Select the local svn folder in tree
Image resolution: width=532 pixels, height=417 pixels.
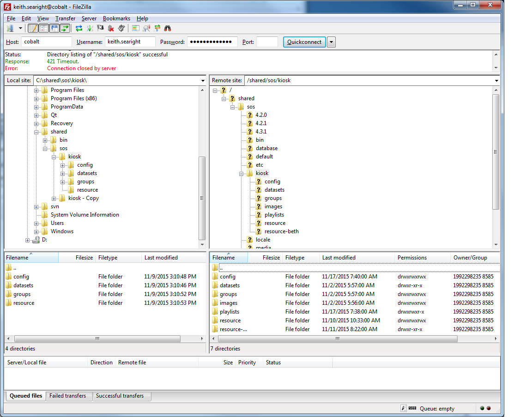(54, 206)
